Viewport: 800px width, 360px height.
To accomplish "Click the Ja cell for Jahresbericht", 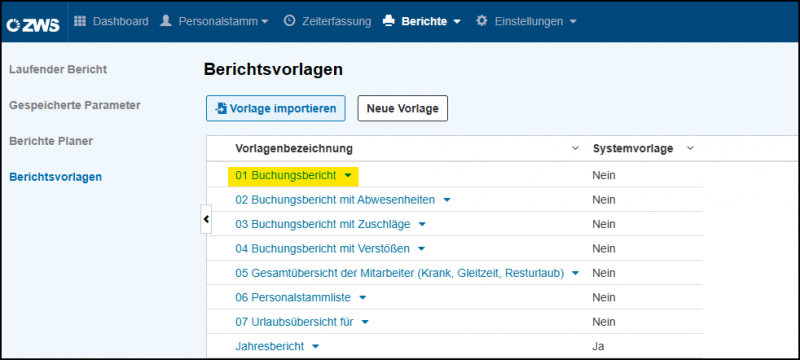I will [598, 346].
